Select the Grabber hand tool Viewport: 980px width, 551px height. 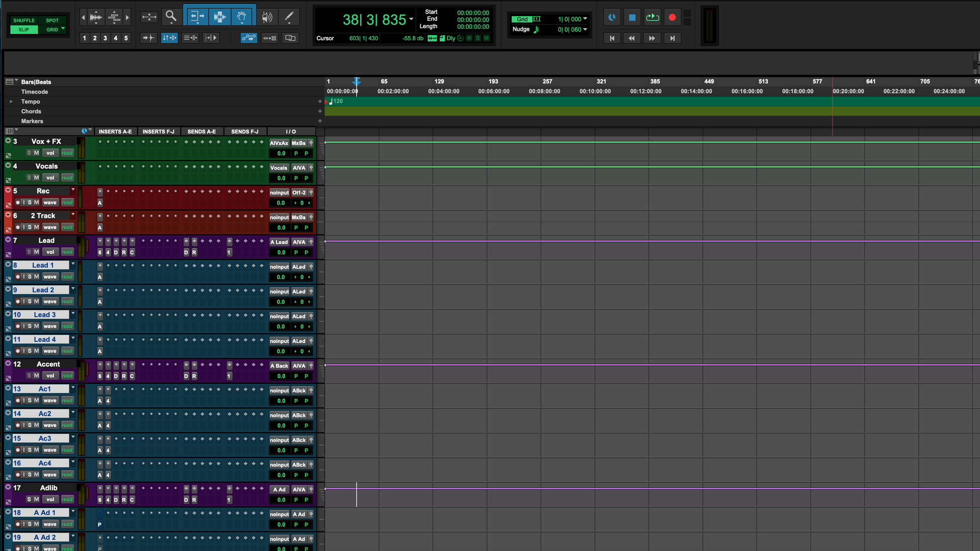242,17
